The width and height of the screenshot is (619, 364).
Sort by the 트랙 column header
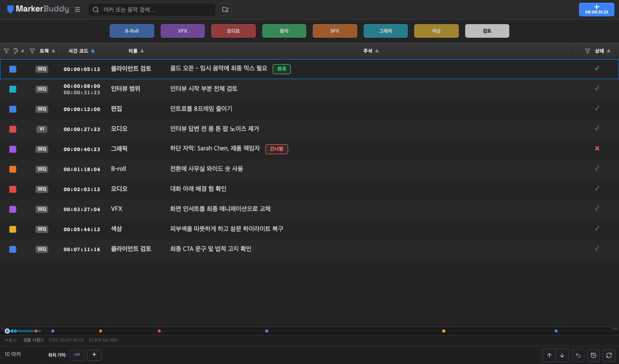(x=47, y=51)
